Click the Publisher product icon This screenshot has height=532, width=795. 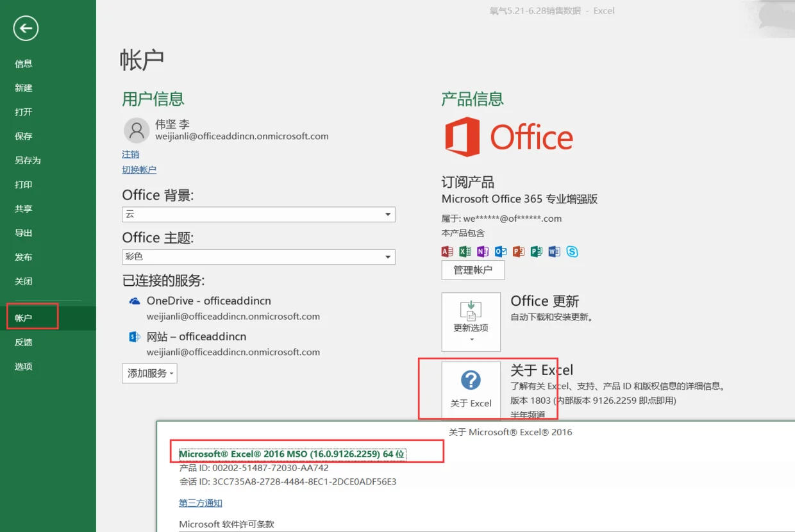click(537, 251)
